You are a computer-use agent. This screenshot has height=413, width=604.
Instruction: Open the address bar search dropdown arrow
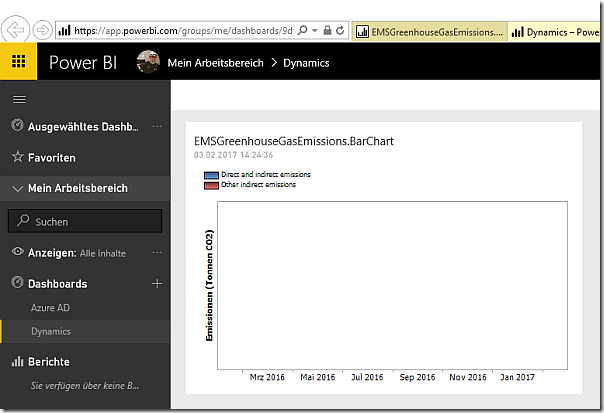[x=315, y=31]
